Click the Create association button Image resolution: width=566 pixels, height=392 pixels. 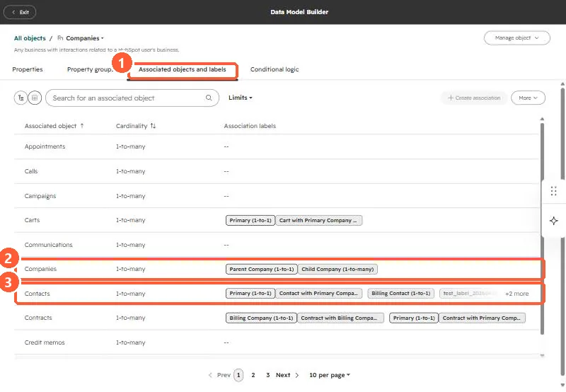click(474, 98)
